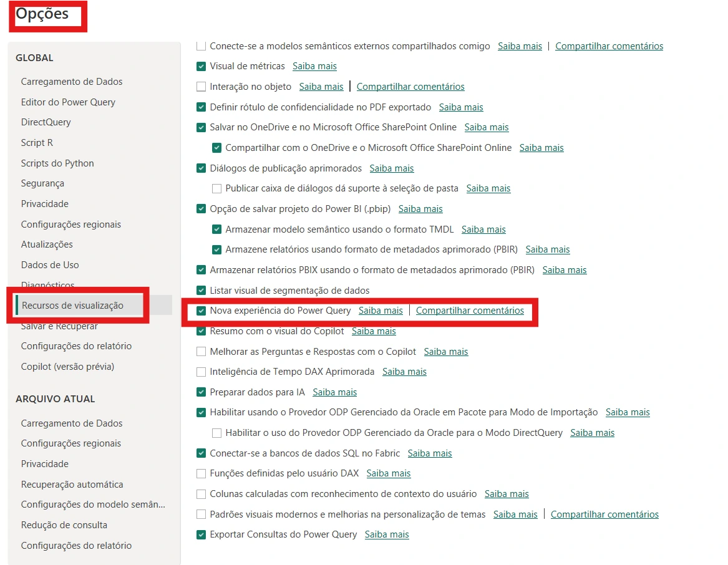Enable Colunas calculadas com reconhecimento de contexto
The width and height of the screenshot is (728, 565).
pyautogui.click(x=201, y=494)
